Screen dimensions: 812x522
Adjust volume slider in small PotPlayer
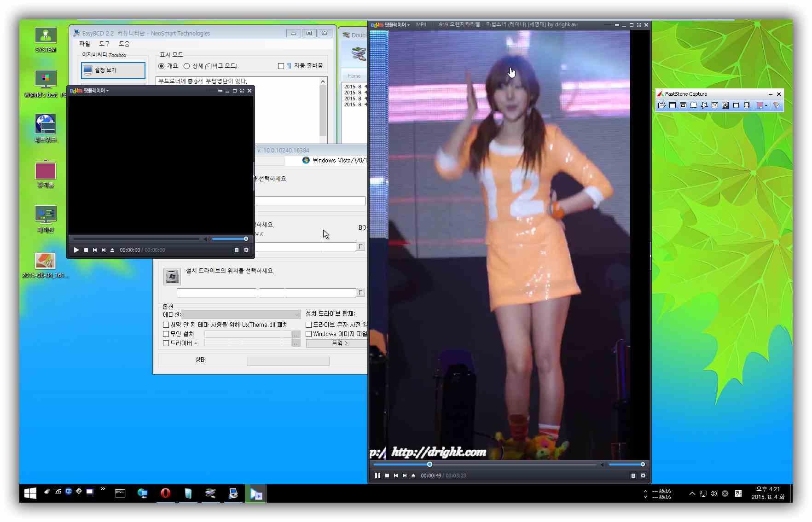[230, 239]
